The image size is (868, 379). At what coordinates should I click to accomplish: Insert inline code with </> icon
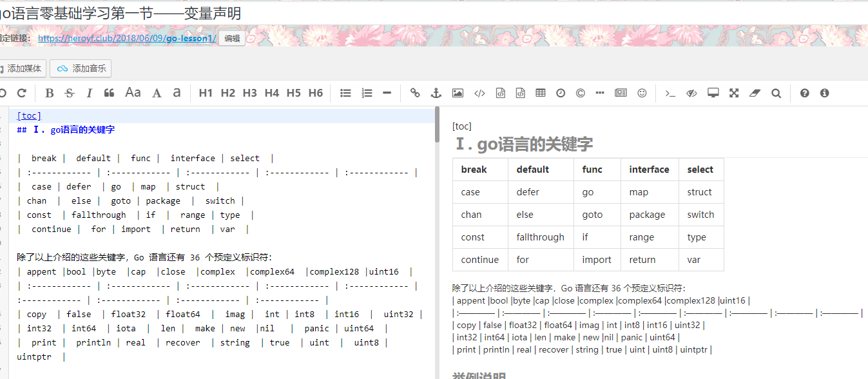[479, 93]
